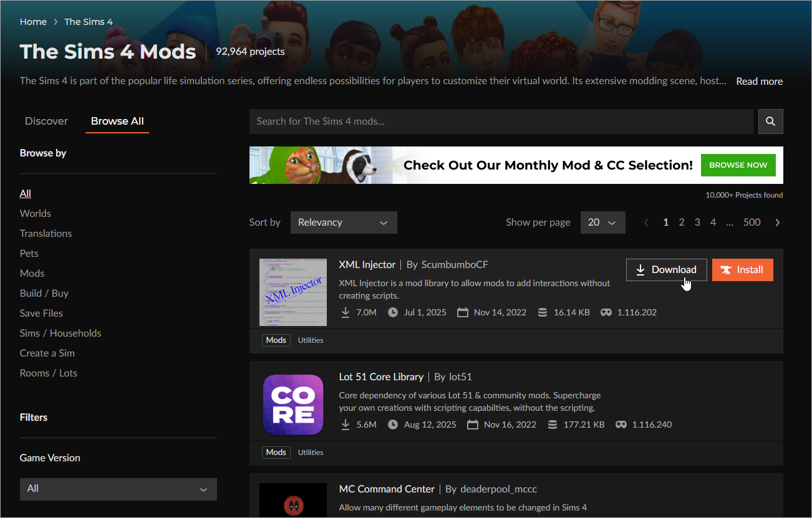Select the Save Files category
Screen dimensions: 812x518
[x=41, y=313]
